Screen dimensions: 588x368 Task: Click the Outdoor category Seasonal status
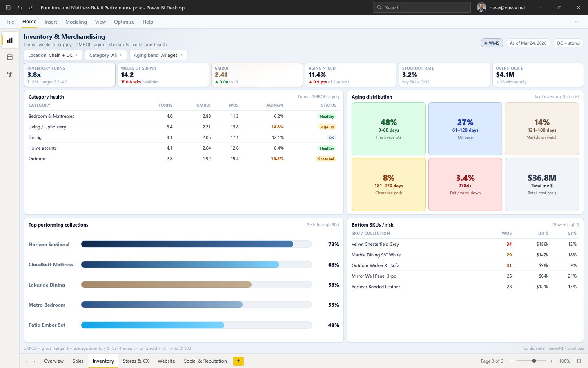coord(326,159)
